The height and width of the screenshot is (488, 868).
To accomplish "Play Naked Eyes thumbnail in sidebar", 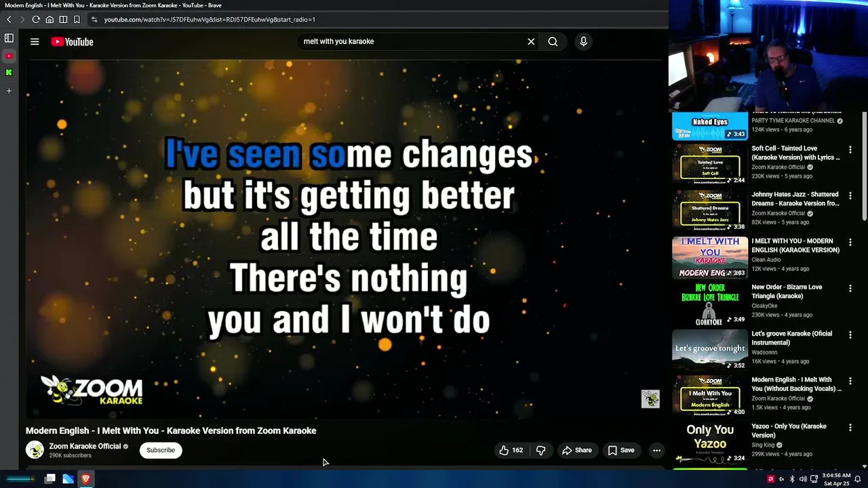I will [710, 126].
